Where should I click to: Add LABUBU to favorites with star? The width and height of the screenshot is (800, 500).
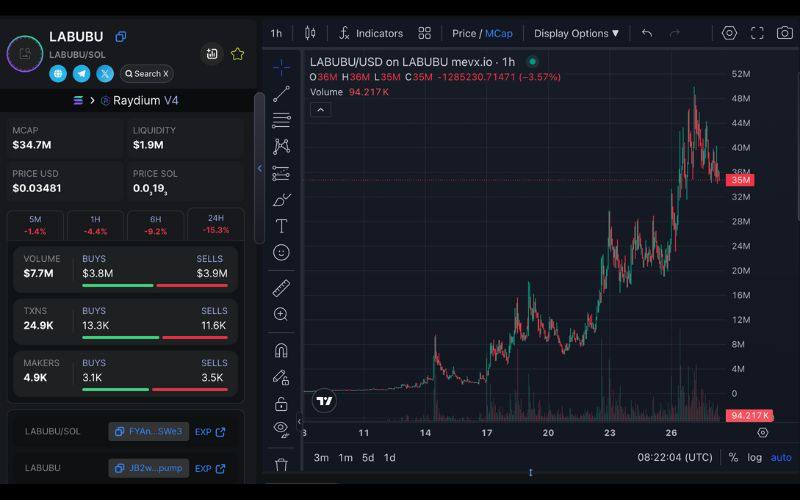pos(237,54)
